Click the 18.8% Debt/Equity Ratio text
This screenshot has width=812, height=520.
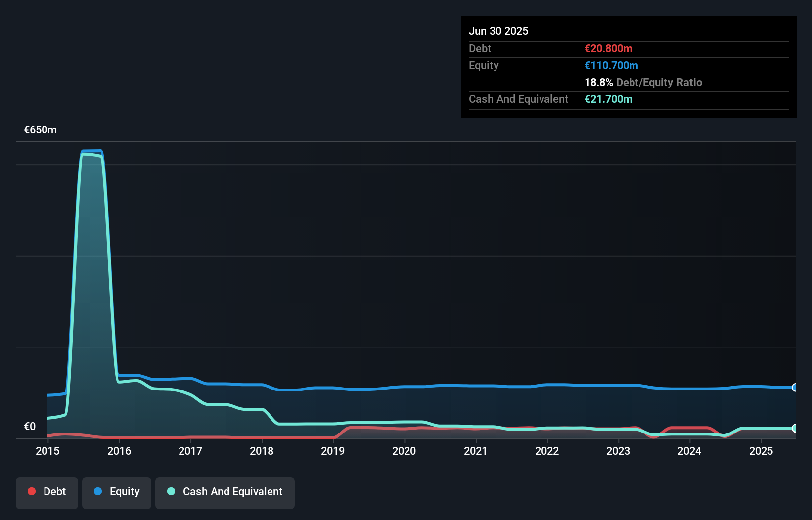click(643, 82)
